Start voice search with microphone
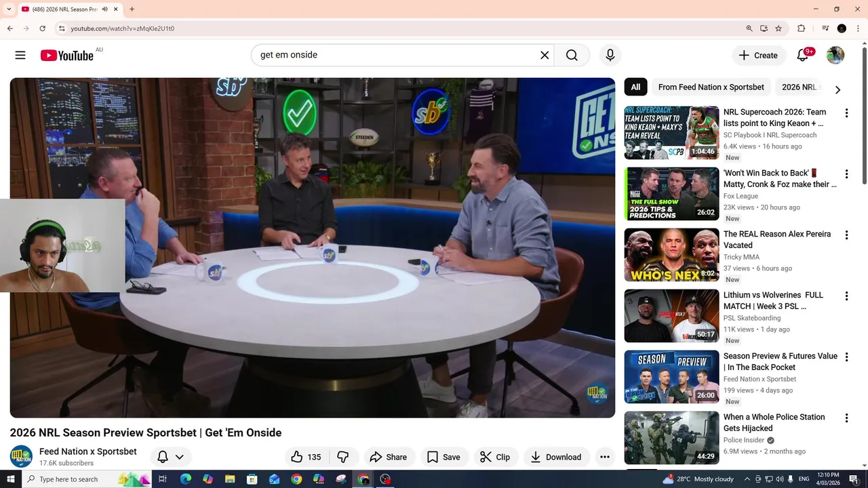868x488 pixels. point(610,55)
